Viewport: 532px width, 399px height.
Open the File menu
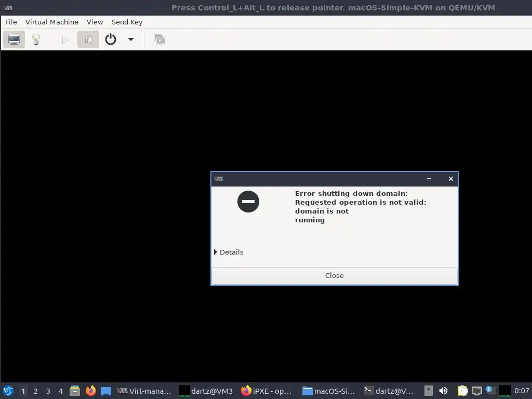(11, 22)
